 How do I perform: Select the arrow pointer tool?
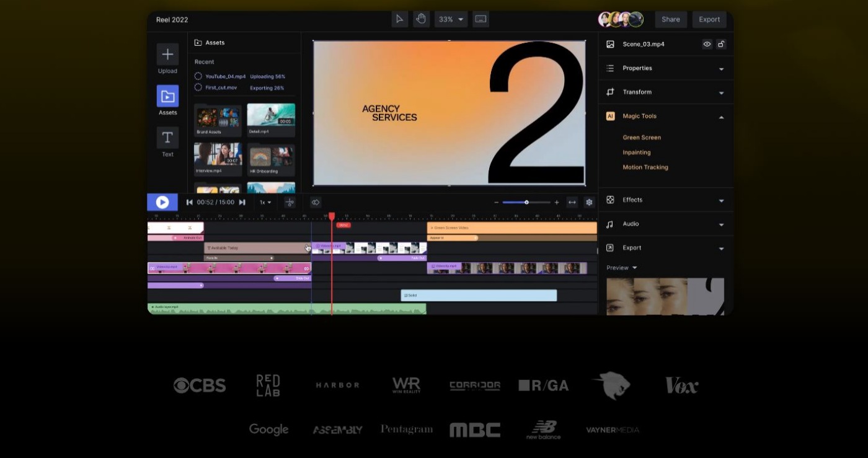click(x=400, y=19)
